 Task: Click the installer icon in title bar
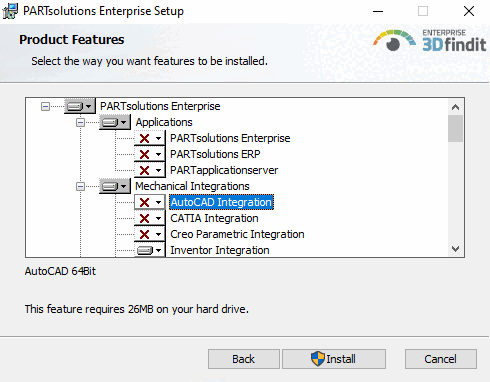pyautogui.click(x=10, y=11)
